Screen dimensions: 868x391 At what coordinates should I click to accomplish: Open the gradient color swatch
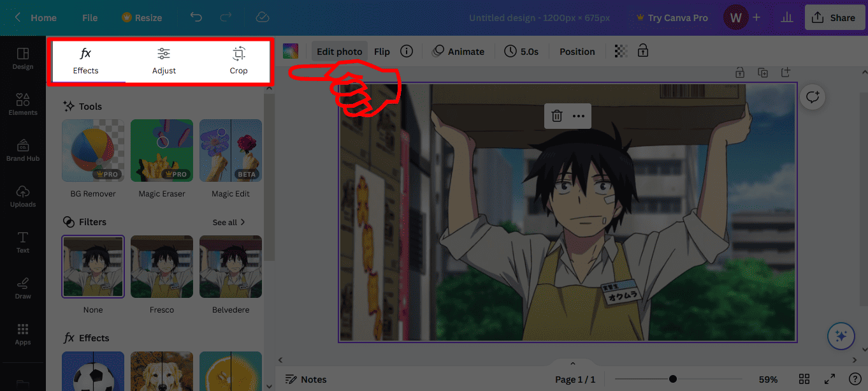pyautogui.click(x=291, y=52)
